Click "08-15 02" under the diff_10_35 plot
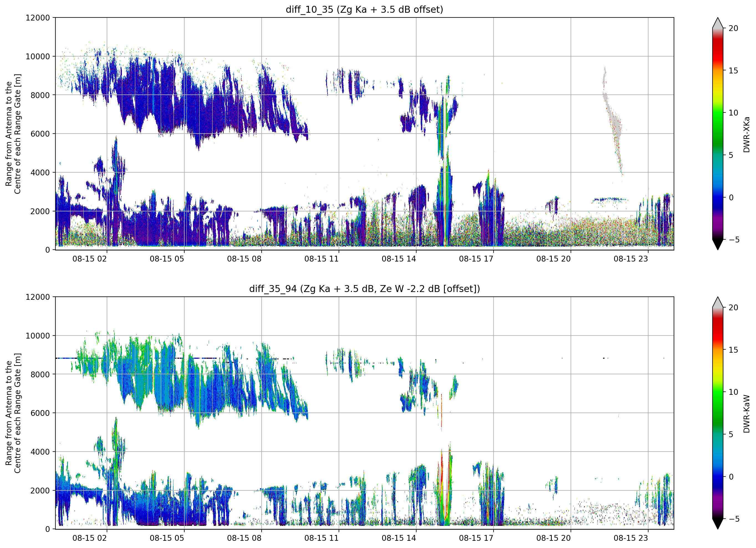The image size is (756, 548). click(90, 259)
